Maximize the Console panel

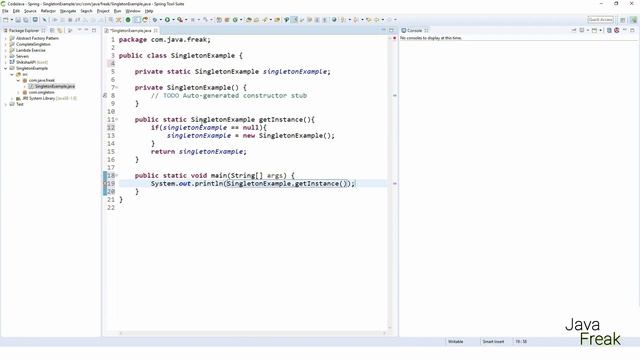(x=632, y=30)
